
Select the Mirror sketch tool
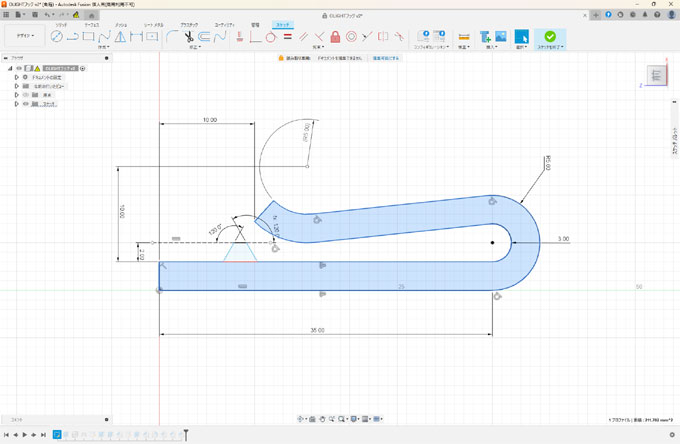tap(120, 37)
